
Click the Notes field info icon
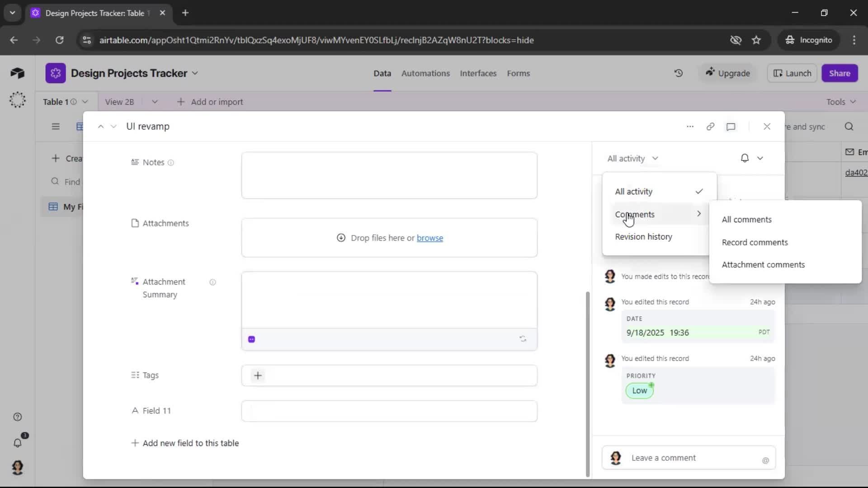pyautogui.click(x=171, y=163)
